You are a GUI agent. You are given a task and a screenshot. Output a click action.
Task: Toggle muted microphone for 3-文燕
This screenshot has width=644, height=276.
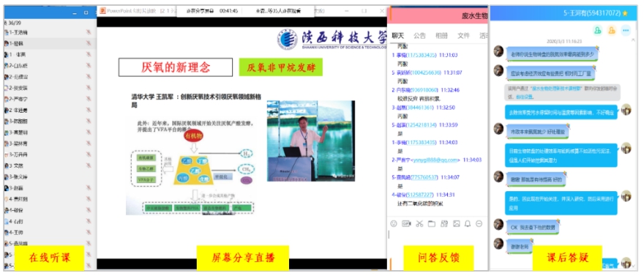89,166
